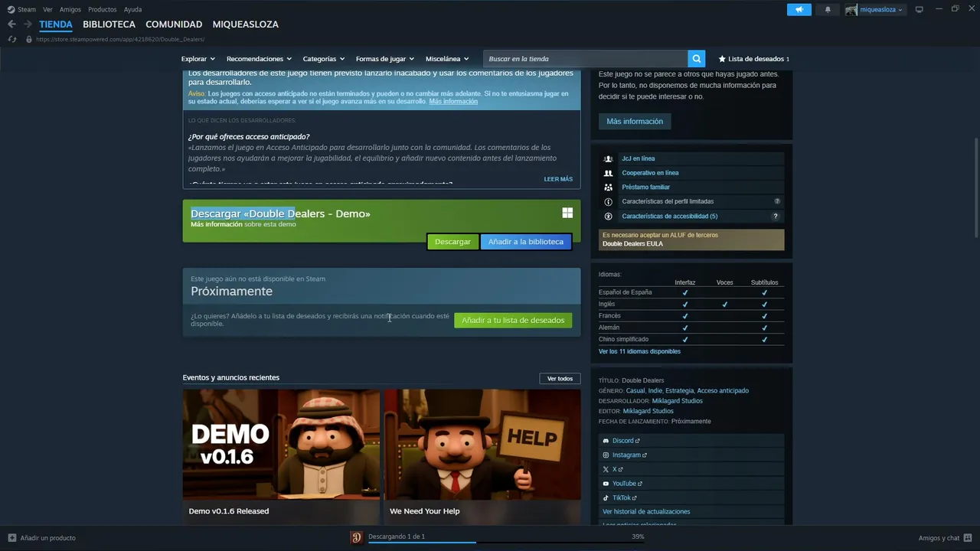980x551 pixels.
Task: Click the info icon beside Características del perfil limitadas
Action: click(609, 201)
